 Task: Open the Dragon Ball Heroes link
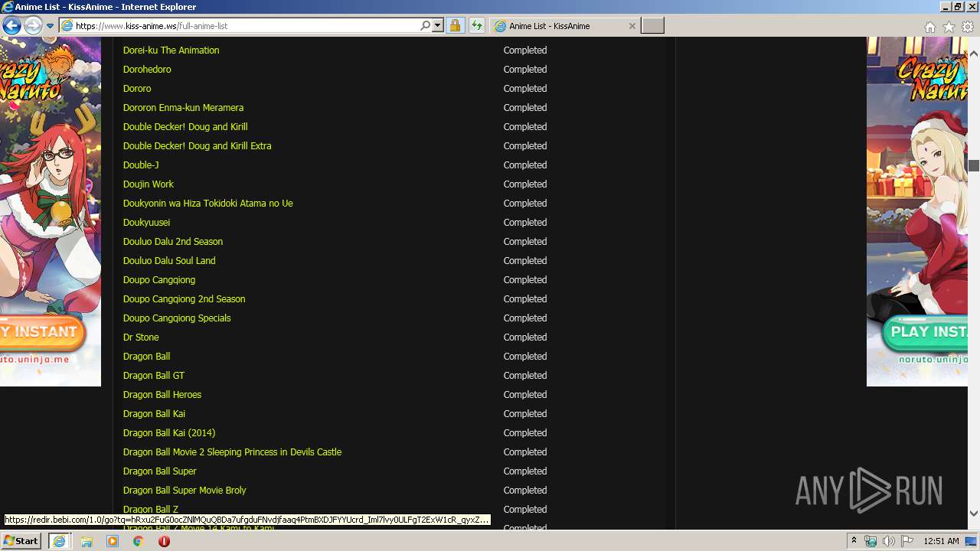[162, 395]
